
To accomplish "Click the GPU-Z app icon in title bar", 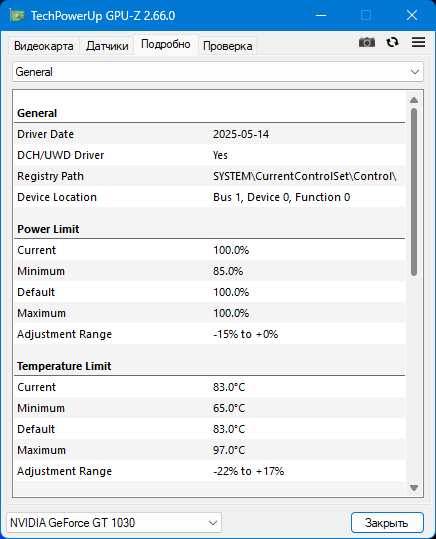I will [x=17, y=15].
